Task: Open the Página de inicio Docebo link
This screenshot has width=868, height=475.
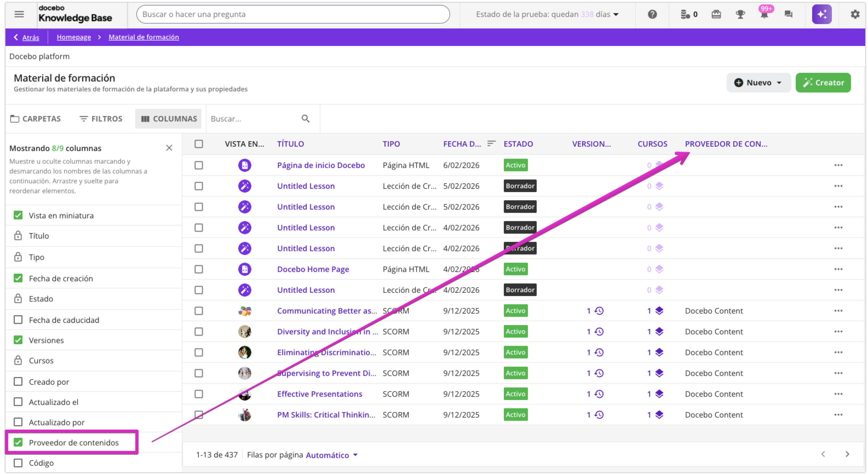Action: [x=321, y=165]
